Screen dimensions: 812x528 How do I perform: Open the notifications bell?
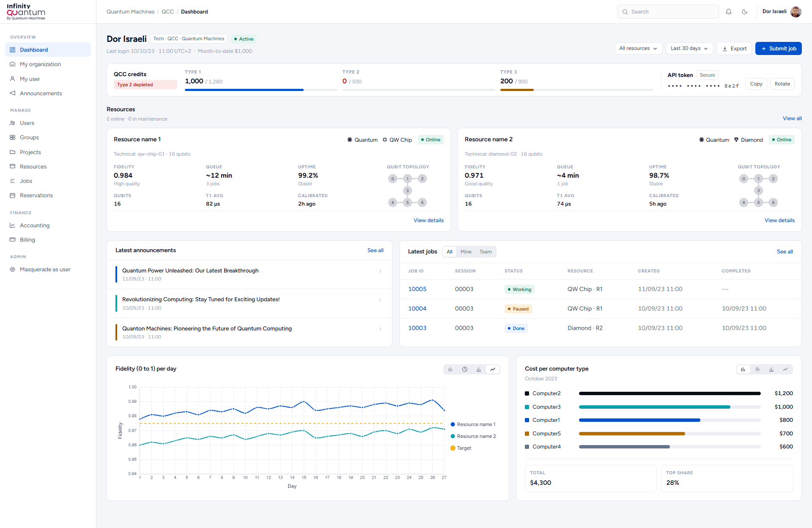point(729,12)
